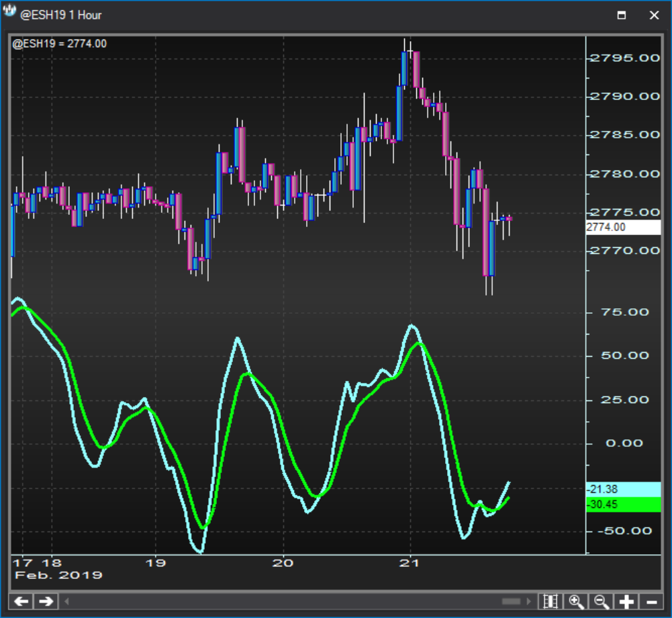Viewport: 672px width, 618px height.
Task: Click the right arrow navigation button
Action: (x=46, y=601)
